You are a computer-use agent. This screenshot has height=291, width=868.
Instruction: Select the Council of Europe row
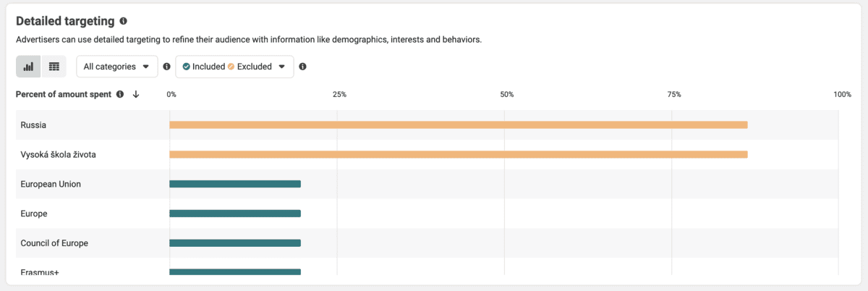tap(54, 243)
